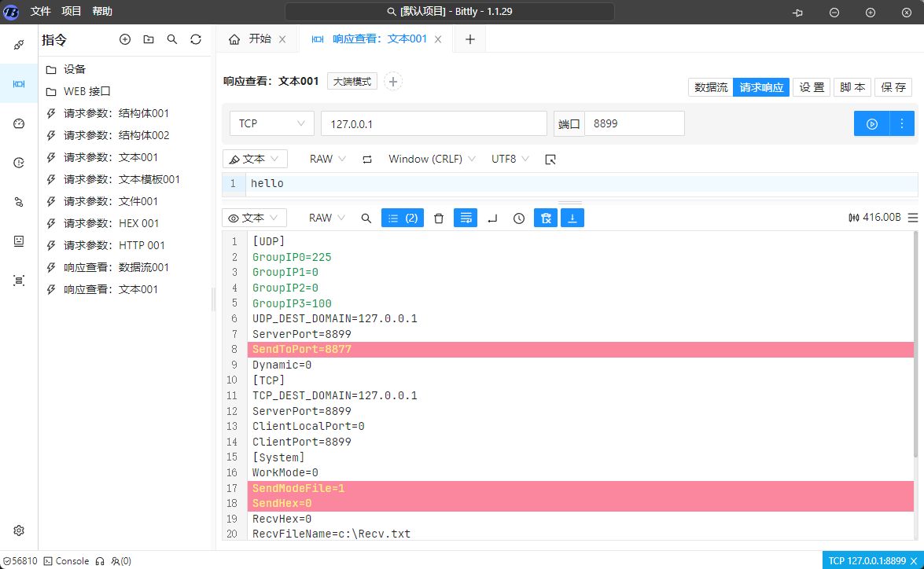
Task: Click the clock timestamp icon in response toolbar
Action: (x=519, y=218)
